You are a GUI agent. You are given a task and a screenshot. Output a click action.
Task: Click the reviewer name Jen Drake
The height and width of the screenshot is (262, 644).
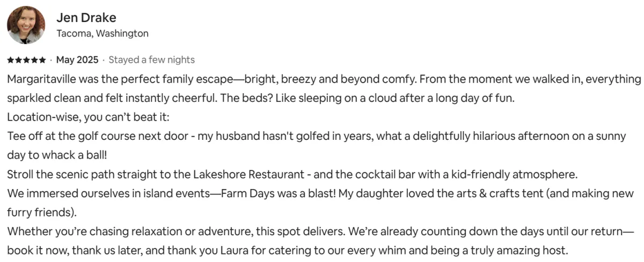(x=86, y=18)
